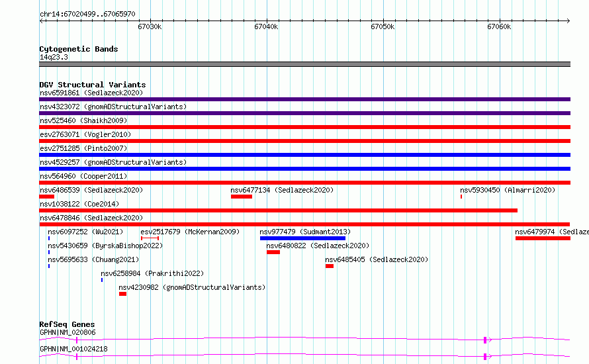Open the nsv977479 (Sudmant2013) label
The image size is (589, 364).
pos(305,232)
